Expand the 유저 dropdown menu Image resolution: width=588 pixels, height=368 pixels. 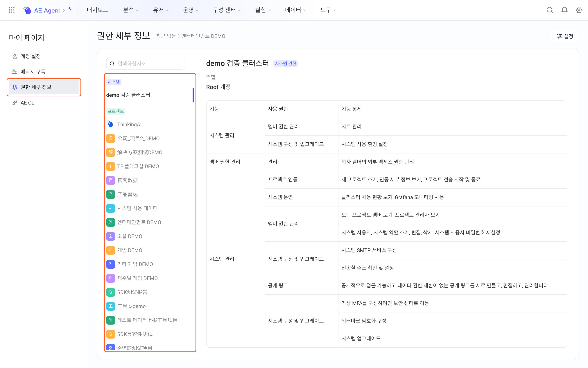(x=161, y=10)
